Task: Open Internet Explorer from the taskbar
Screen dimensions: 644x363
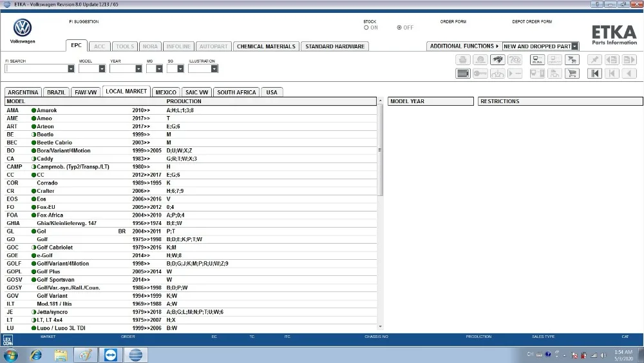Action: click(x=36, y=355)
